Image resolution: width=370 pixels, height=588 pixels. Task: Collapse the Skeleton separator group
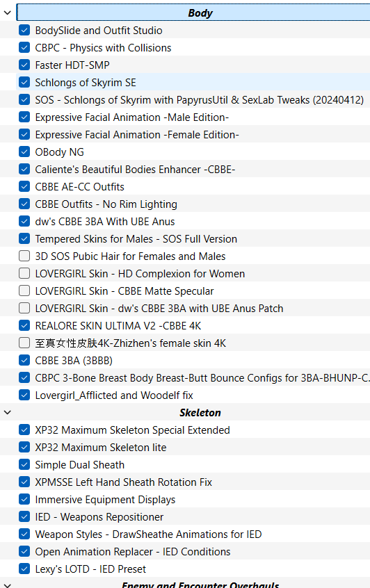pos(8,412)
